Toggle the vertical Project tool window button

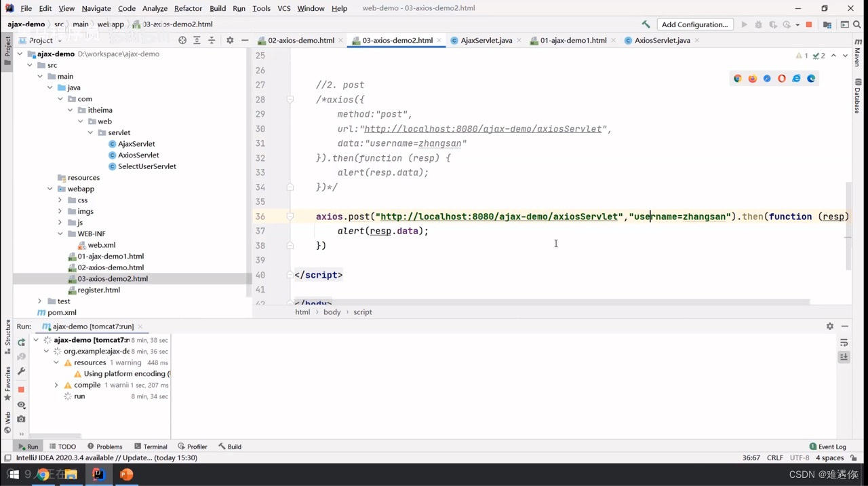tap(7, 50)
